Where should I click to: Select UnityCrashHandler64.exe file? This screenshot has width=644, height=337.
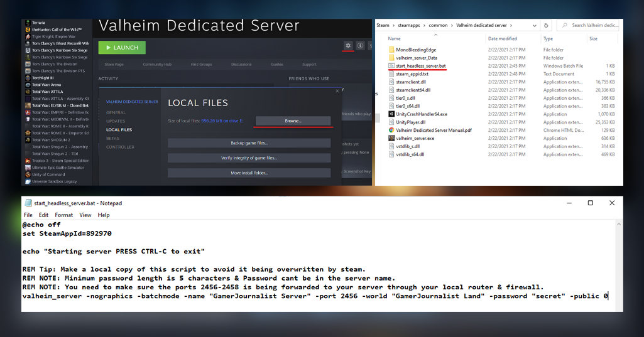pyautogui.click(x=422, y=114)
